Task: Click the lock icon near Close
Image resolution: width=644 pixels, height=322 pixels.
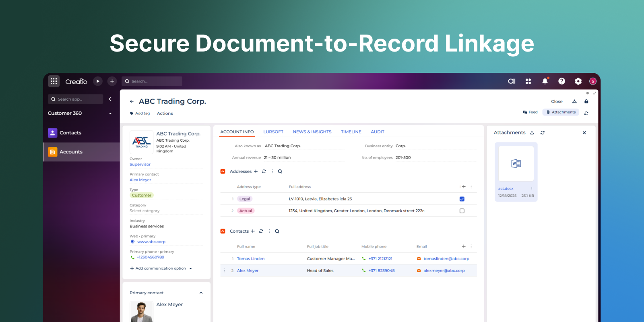Action: 586,101
